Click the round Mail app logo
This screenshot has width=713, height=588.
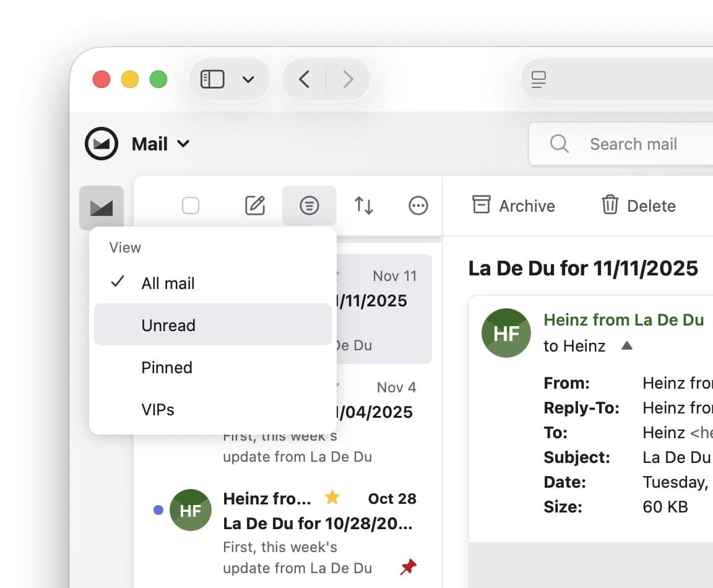(102, 144)
